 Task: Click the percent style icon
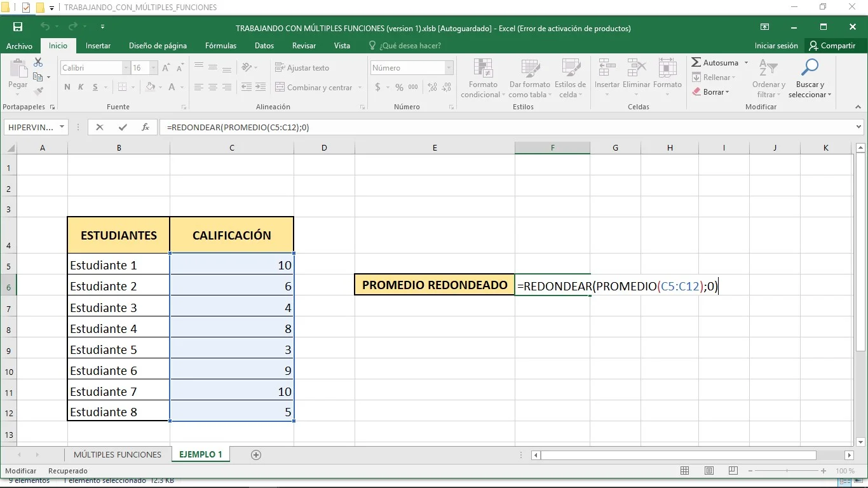tap(399, 87)
